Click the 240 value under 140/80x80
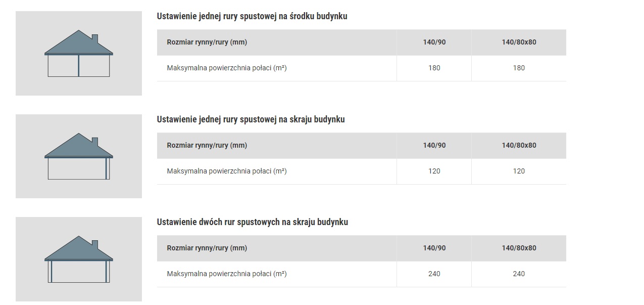This screenshot has height=305, width=644. [519, 274]
